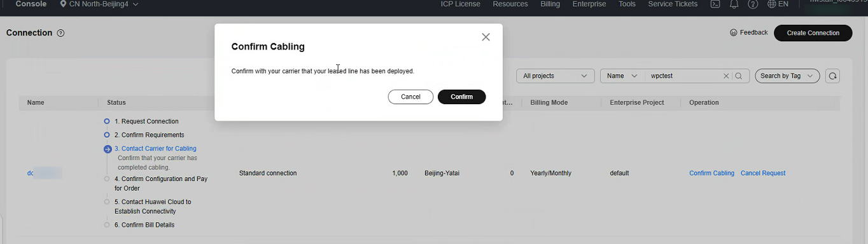The width and height of the screenshot is (868, 244).
Task: Refresh the connection list
Action: pos(832,76)
